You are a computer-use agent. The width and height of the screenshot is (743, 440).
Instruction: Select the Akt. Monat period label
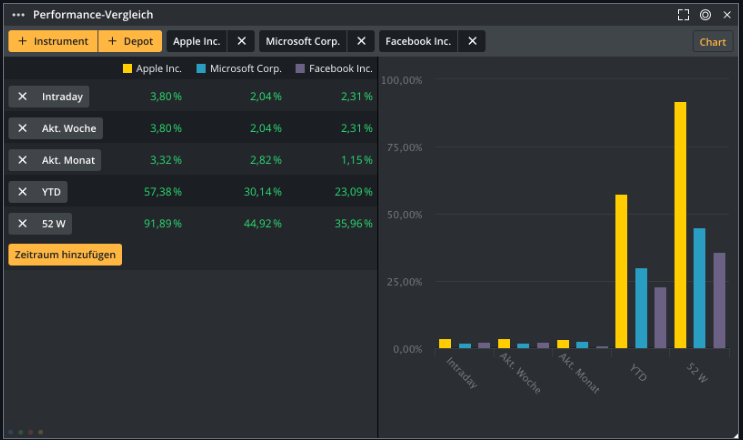click(68, 160)
